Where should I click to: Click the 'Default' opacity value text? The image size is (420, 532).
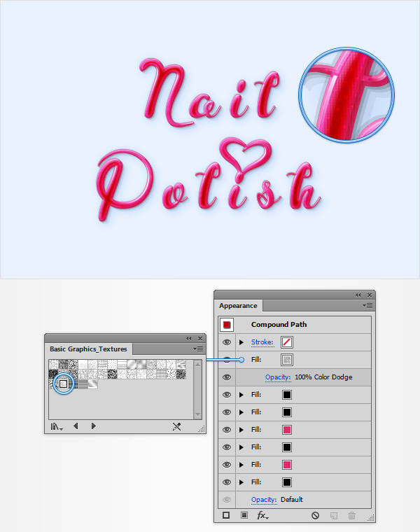point(292,500)
